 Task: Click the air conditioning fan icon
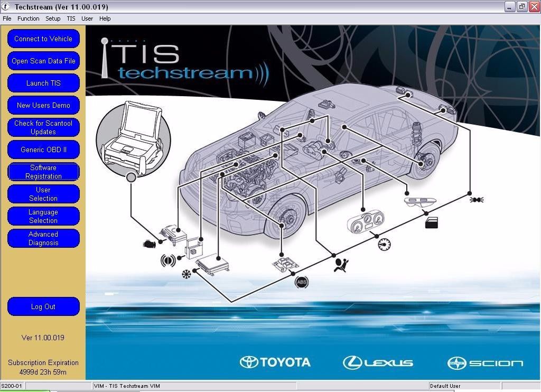click(x=186, y=274)
